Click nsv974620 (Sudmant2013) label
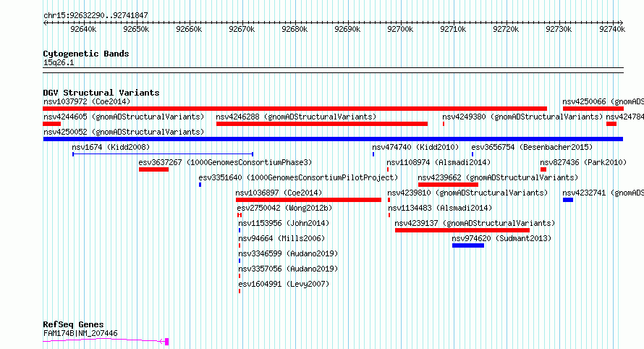The height and width of the screenshot is (349, 644). 501,238
